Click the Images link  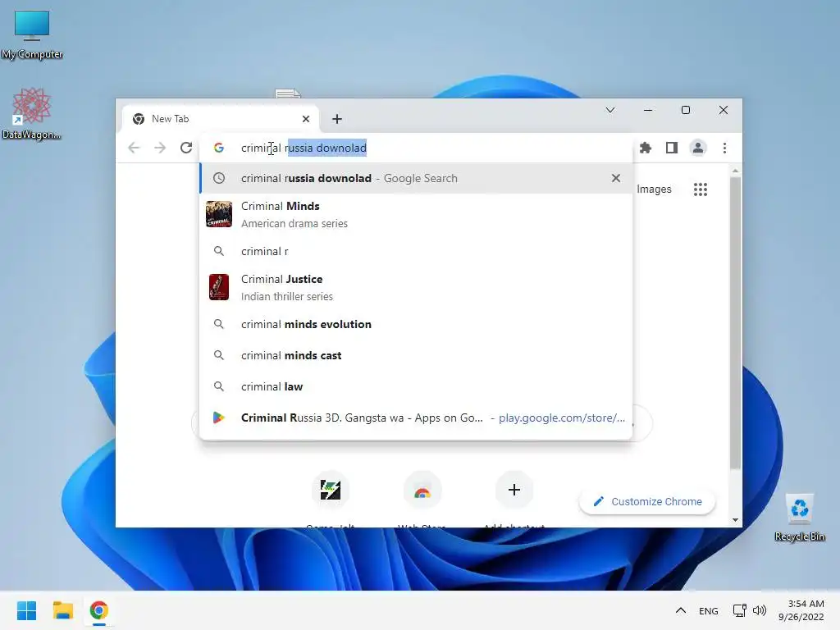point(654,189)
